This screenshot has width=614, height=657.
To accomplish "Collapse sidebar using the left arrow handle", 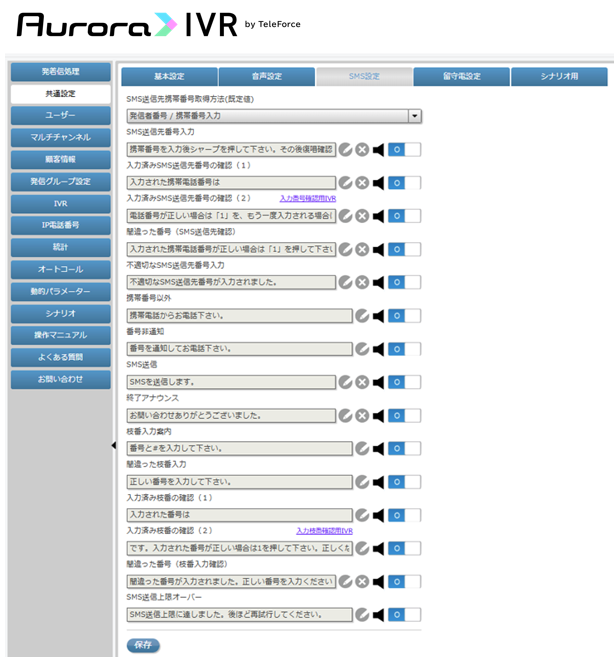I will (x=114, y=445).
